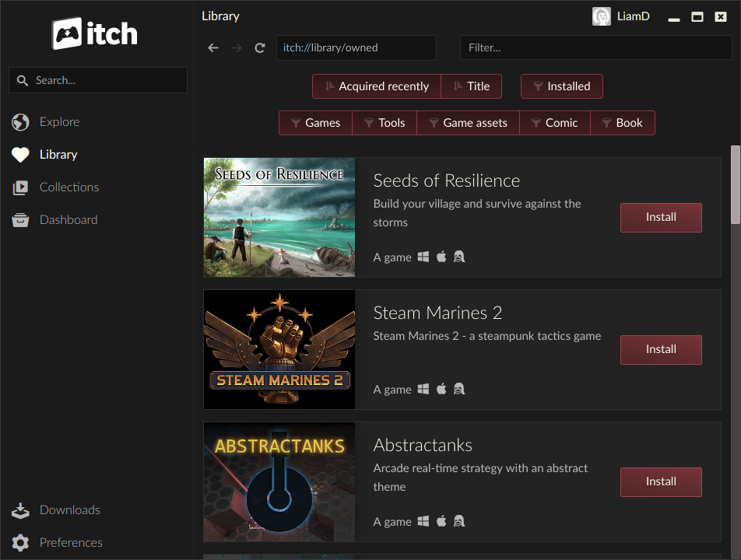The height and width of the screenshot is (560, 741).
Task: Go back with the left arrow
Action: tap(213, 47)
